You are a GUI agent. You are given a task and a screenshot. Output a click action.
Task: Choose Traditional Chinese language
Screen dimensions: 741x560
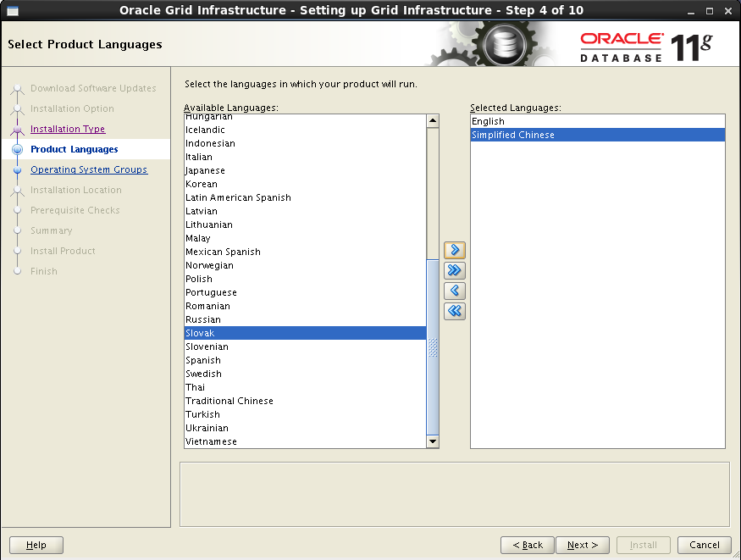click(x=305, y=402)
